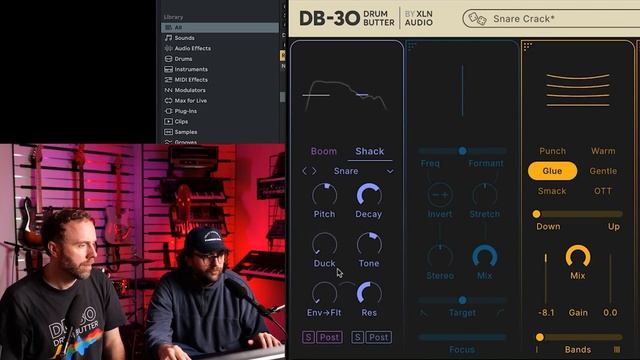Click the Duck knob
Viewport: 640px width, 360px height.
(324, 244)
